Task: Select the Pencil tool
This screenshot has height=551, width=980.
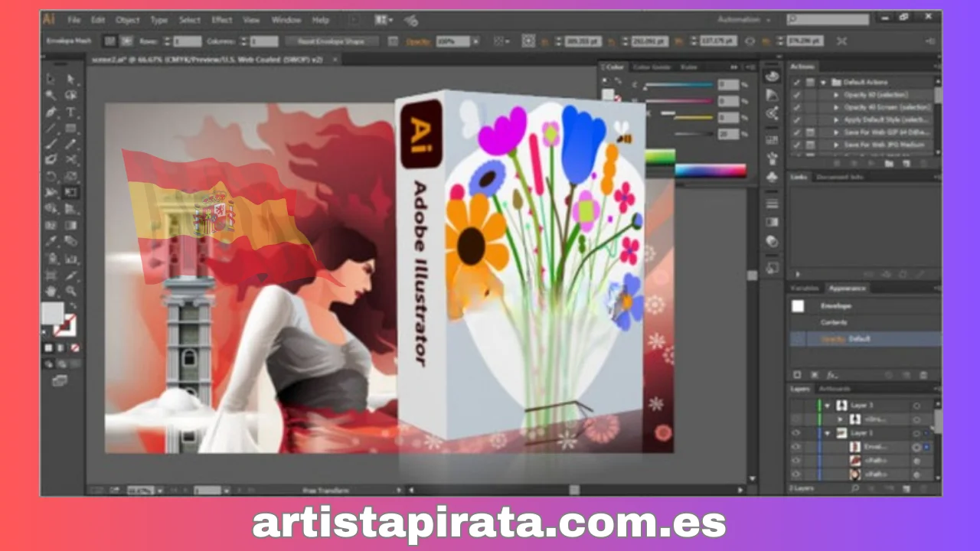Action: [71, 144]
